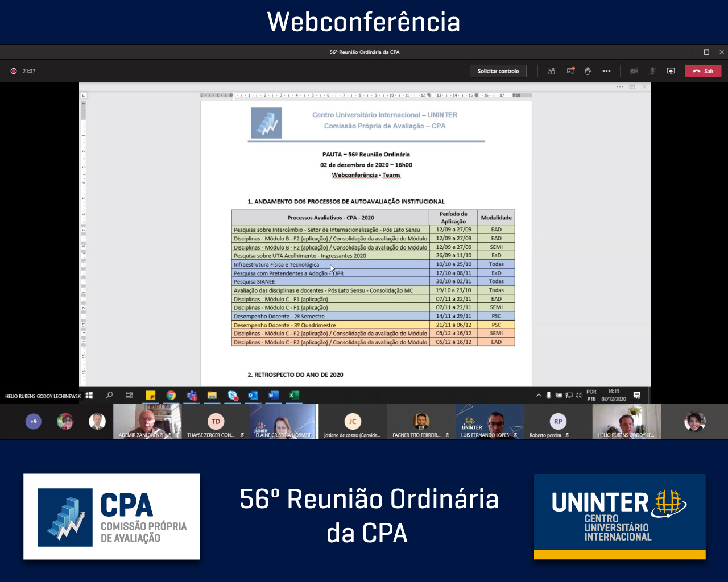
Task: Open the meeting chat conversation
Action: click(x=570, y=71)
